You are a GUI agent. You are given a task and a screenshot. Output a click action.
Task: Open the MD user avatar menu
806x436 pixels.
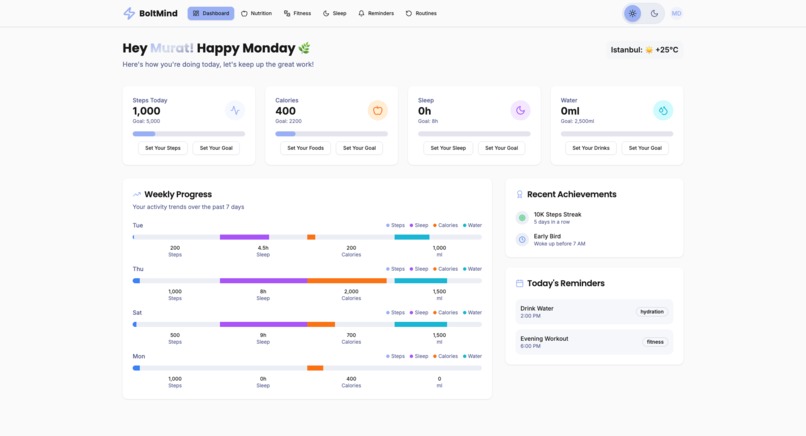(x=676, y=13)
